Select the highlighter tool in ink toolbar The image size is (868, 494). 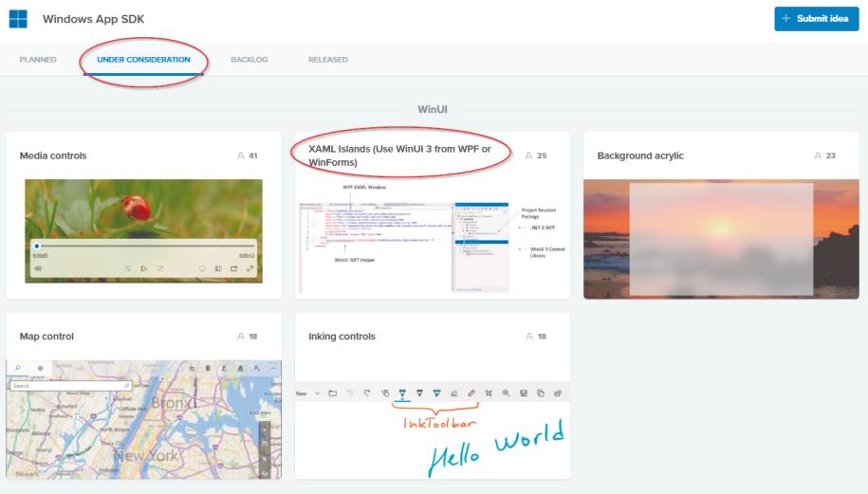(x=436, y=393)
